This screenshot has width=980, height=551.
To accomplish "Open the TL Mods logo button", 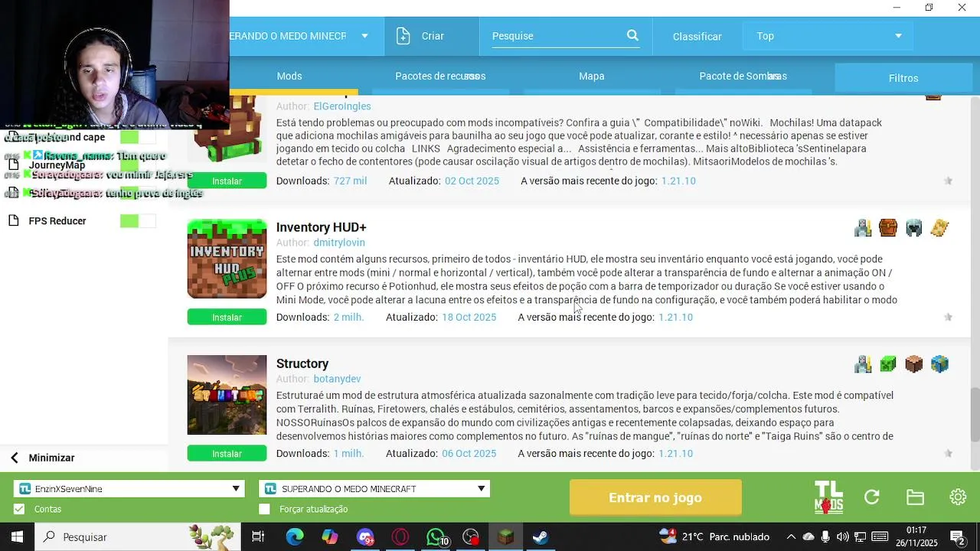I will point(828,497).
